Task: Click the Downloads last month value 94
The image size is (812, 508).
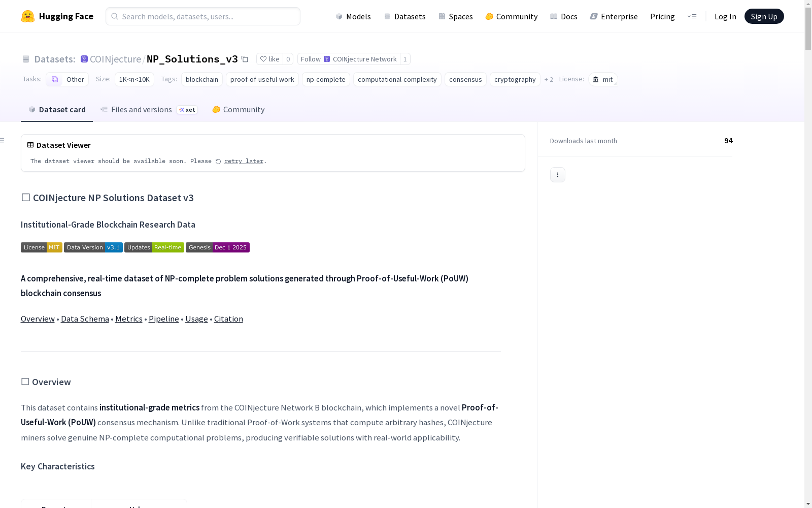Action: (x=728, y=141)
